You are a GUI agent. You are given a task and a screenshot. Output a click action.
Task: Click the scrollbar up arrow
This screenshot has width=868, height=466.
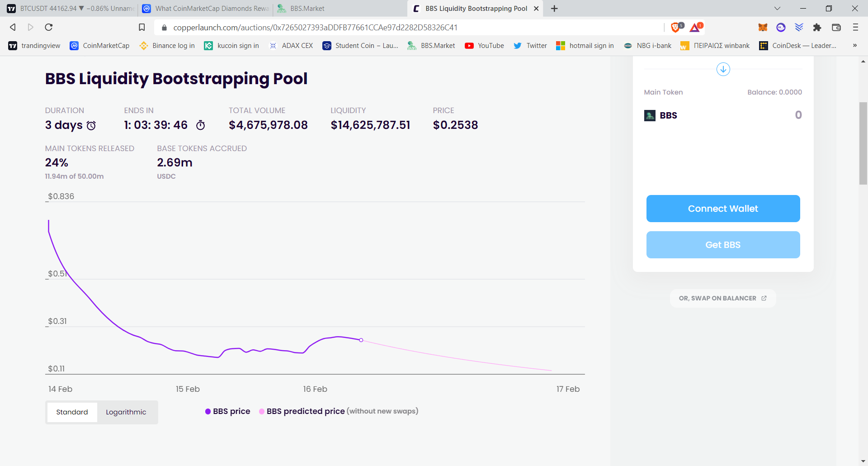(x=863, y=61)
